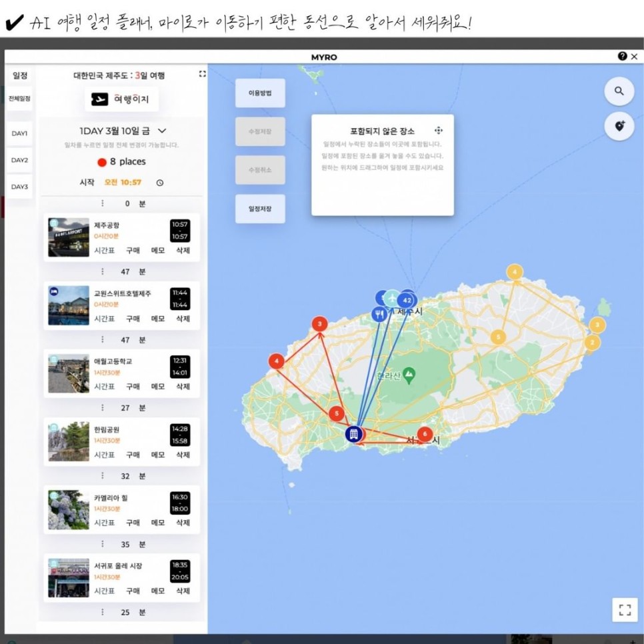Click the 이용방법 button
This screenshot has height=644, width=644.
click(x=260, y=93)
